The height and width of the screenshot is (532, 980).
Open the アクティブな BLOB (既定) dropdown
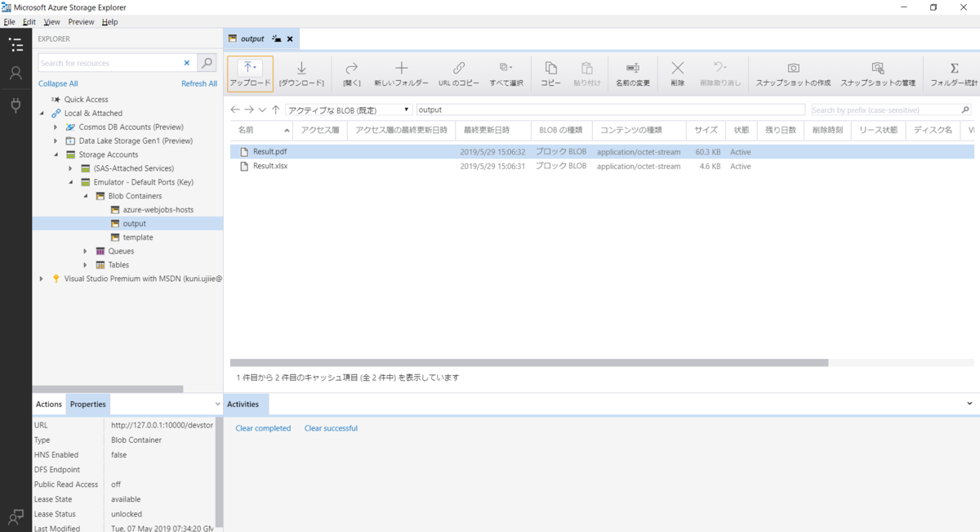tap(349, 110)
